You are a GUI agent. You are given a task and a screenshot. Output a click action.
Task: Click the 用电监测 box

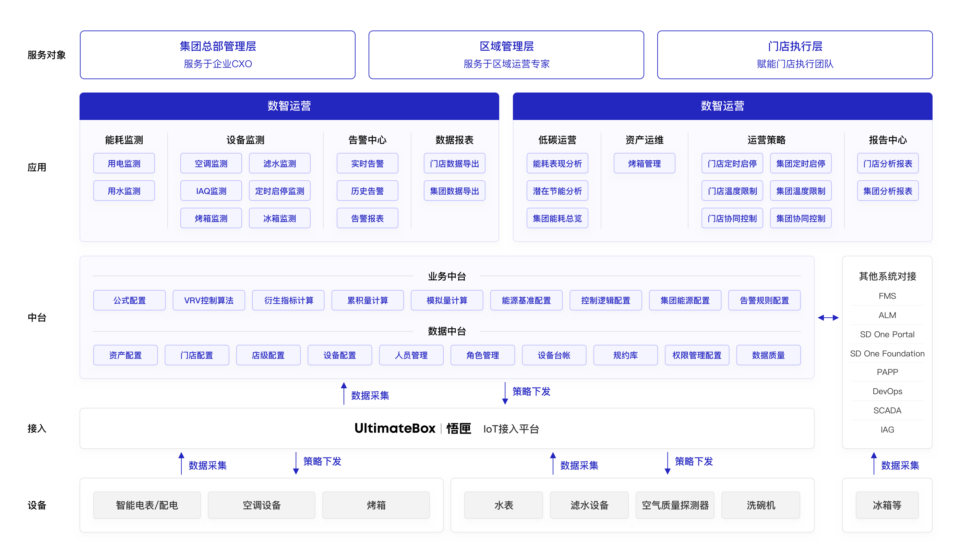[124, 164]
